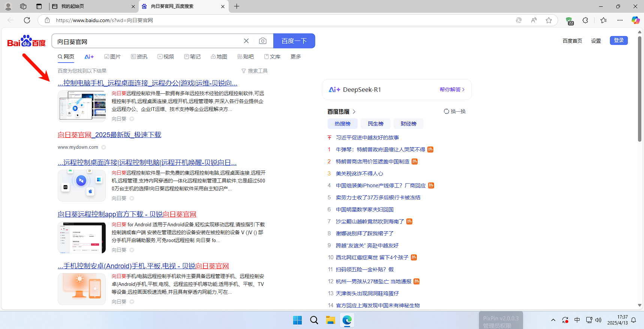The image size is (644, 329).
Task: Open File Explorer from taskbar
Action: [330, 320]
